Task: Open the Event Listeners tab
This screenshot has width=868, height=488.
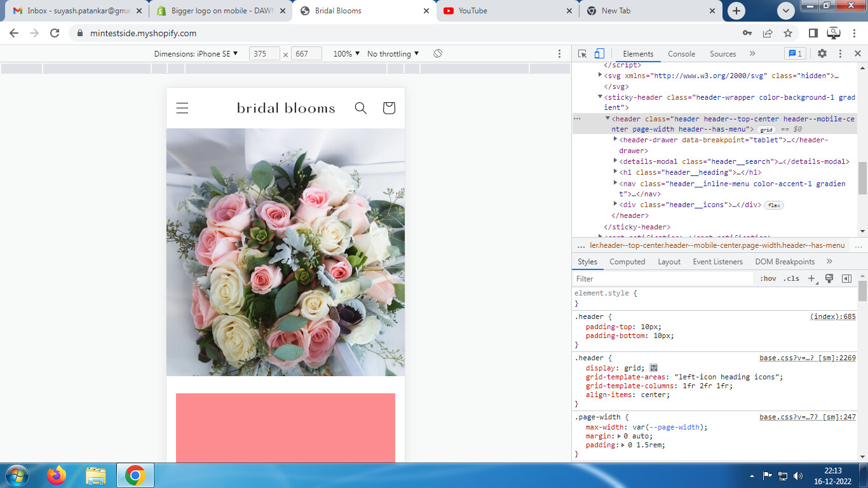Action: (717, 262)
